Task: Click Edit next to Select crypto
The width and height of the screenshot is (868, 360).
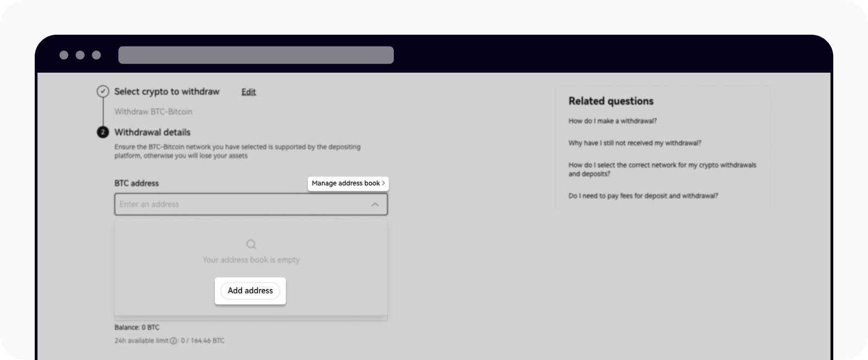Action: click(x=248, y=92)
